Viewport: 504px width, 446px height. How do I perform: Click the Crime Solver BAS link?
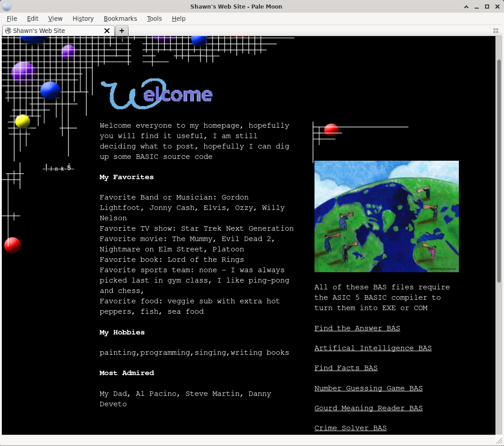tap(350, 428)
